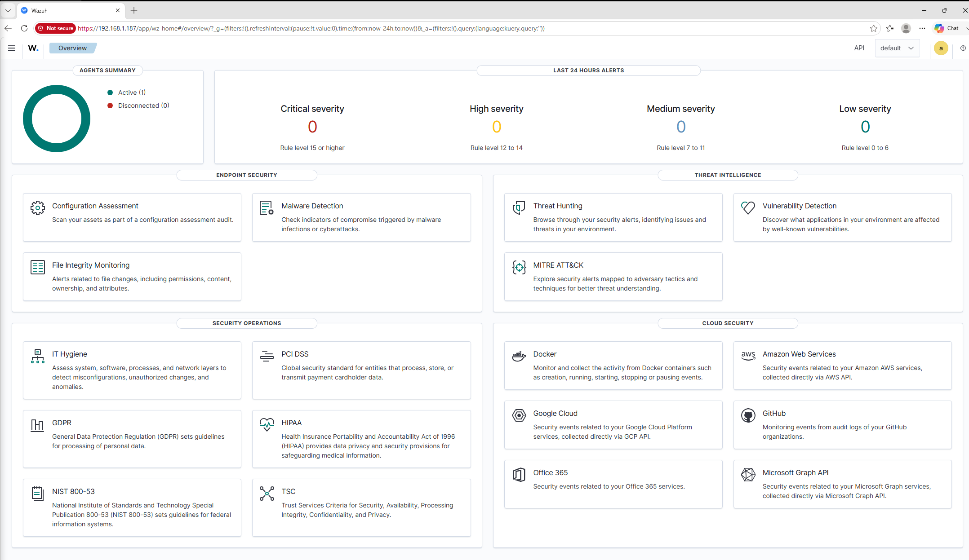Viewport: 969px width, 560px height.
Task: Click the 'Rule level 15 or higher' text
Action: [312, 148]
